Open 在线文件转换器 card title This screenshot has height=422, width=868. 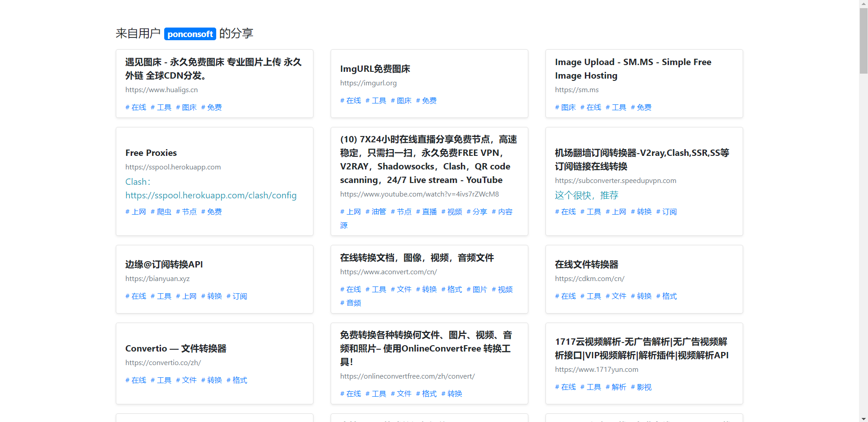587,264
